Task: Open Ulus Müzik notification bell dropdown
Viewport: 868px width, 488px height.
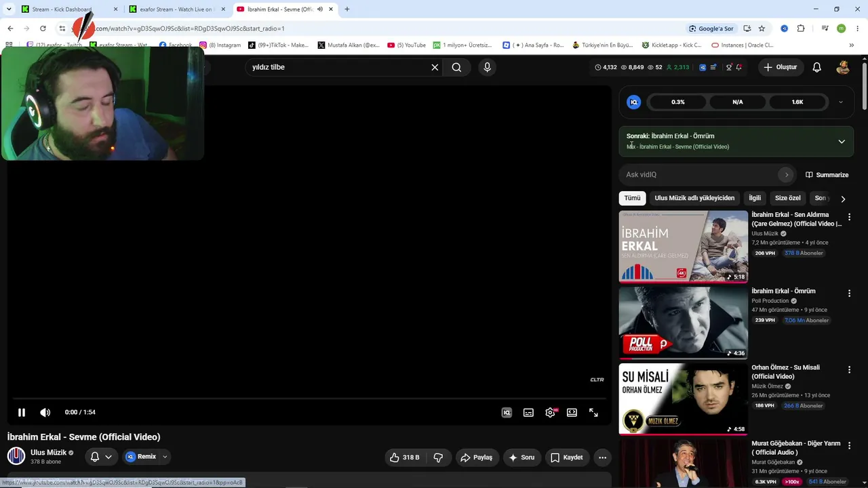Action: click(101, 457)
